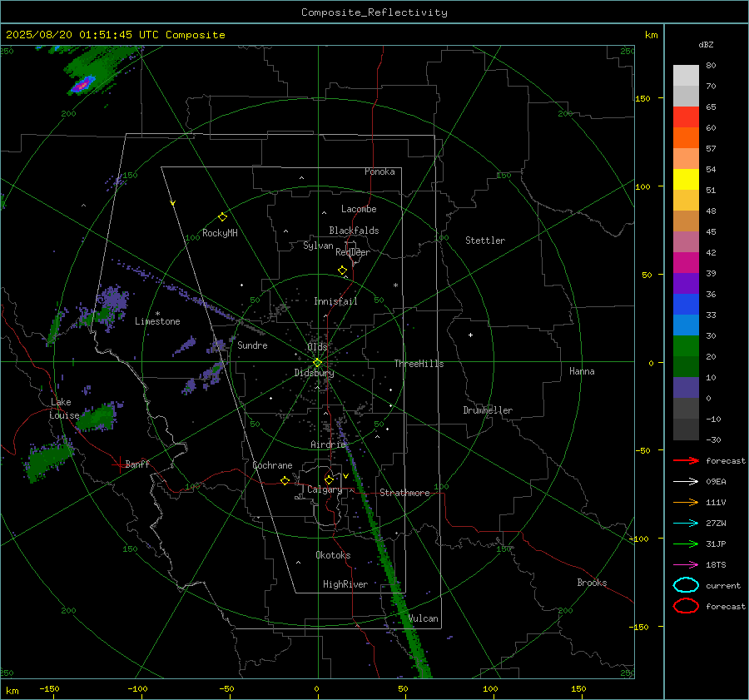
Task: Click the Brooks label
Action: pos(592,583)
